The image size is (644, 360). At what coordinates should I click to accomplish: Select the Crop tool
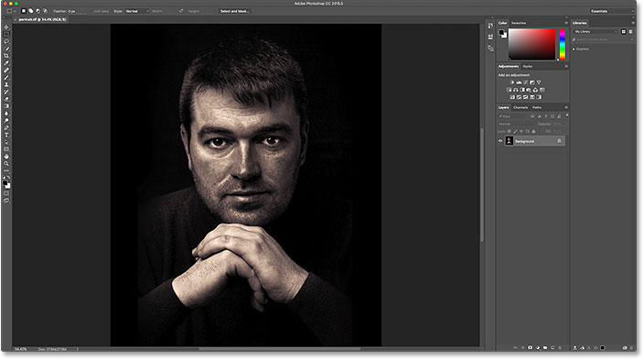(x=6, y=56)
